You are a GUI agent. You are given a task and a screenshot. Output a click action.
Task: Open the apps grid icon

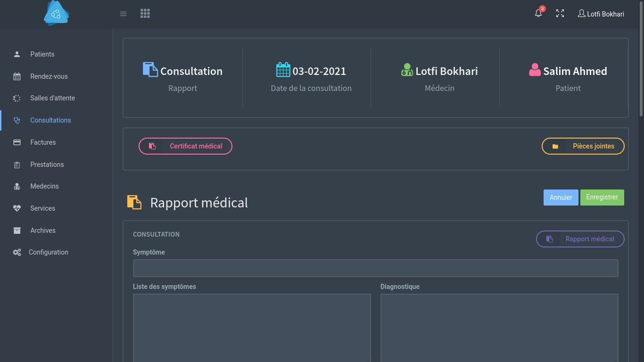pos(145,14)
